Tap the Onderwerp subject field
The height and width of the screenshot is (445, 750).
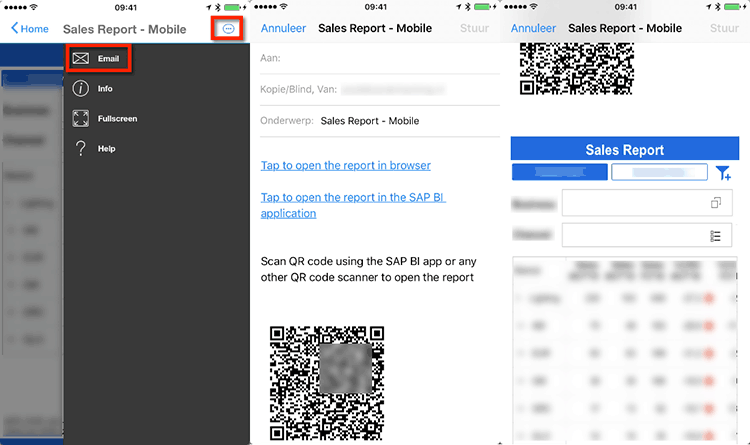380,121
